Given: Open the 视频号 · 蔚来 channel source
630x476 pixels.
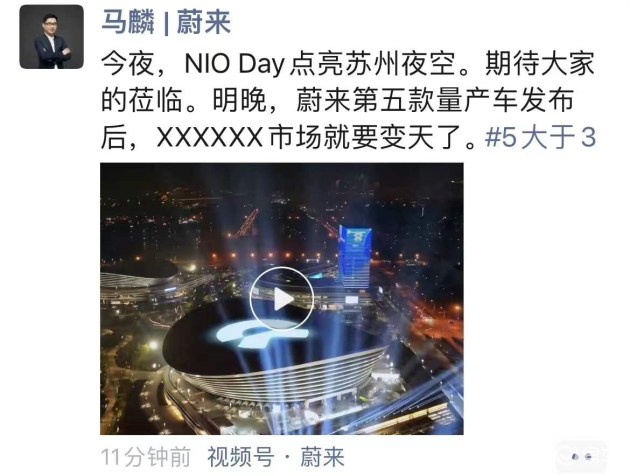Looking at the screenshot, I should (276, 457).
